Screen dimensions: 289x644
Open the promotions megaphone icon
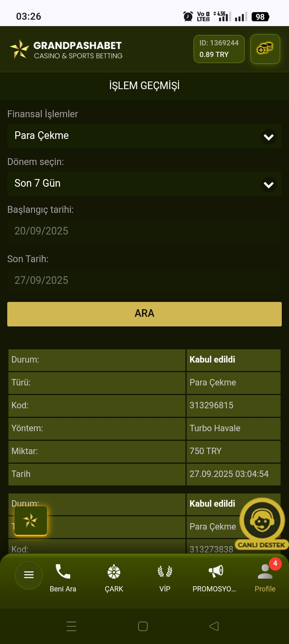216,571
